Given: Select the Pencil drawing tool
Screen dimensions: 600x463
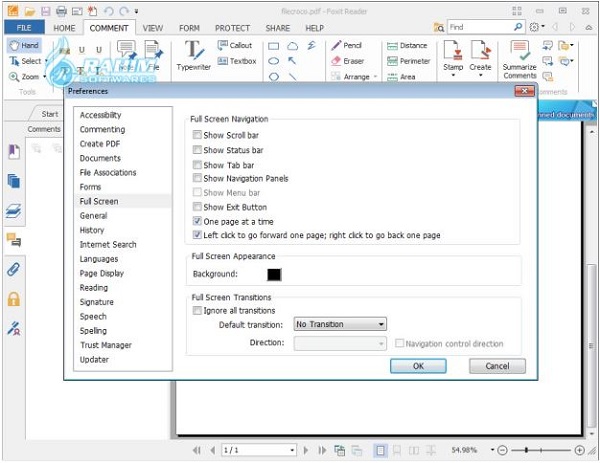Looking at the screenshot, I should pos(346,45).
